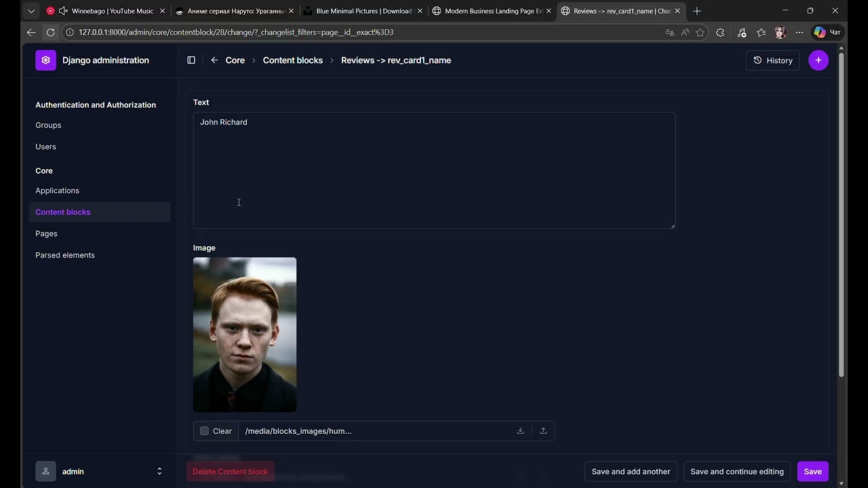
Task: Open Parsed elements in the sidebar
Action: [65, 256]
